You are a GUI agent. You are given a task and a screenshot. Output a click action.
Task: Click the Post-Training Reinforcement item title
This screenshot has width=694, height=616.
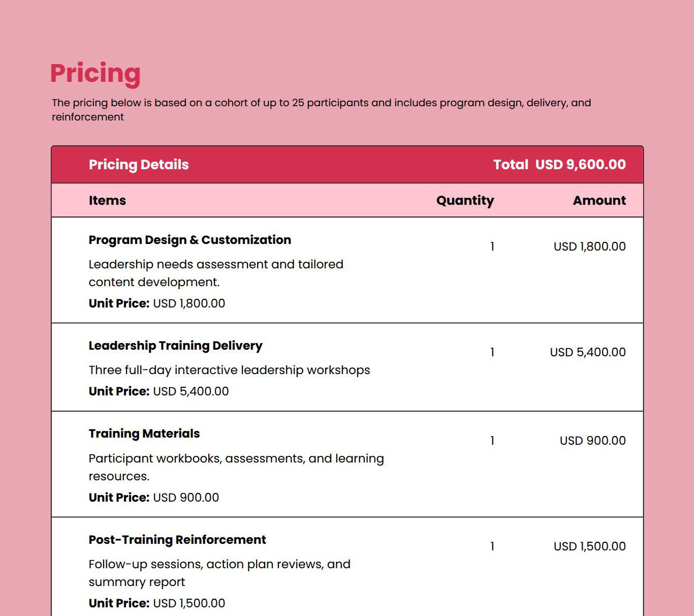point(177,540)
